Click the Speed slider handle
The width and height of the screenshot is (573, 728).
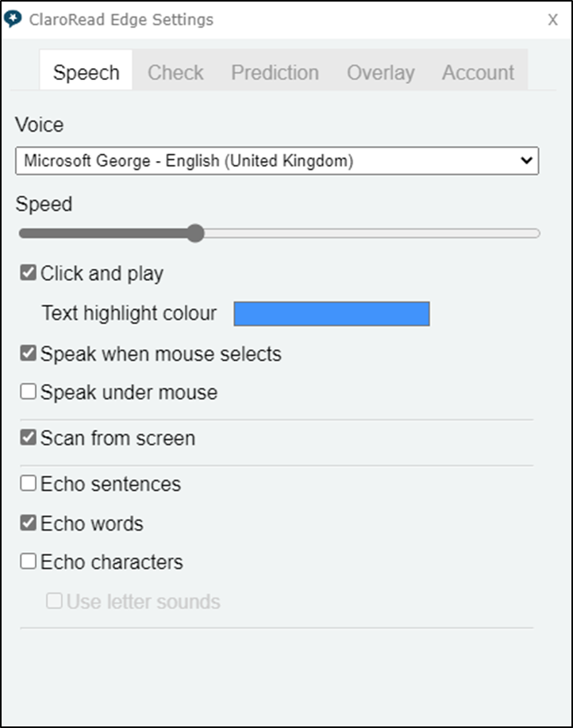tap(195, 233)
